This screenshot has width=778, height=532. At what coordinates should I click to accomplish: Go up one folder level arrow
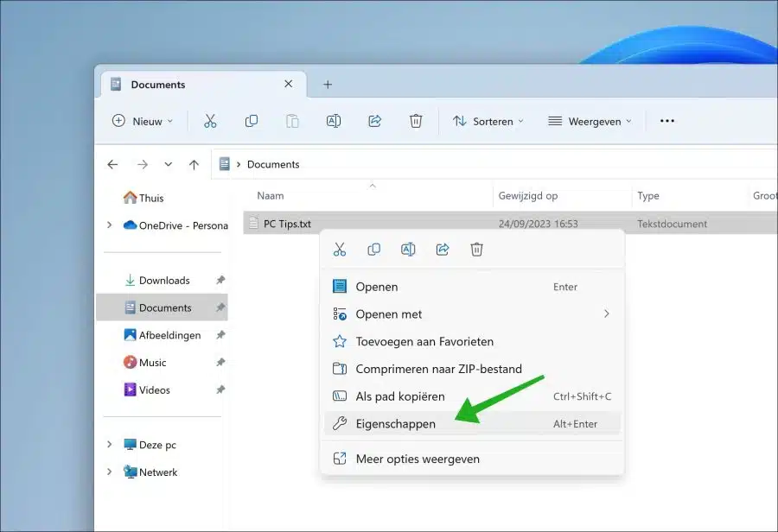[194, 165]
